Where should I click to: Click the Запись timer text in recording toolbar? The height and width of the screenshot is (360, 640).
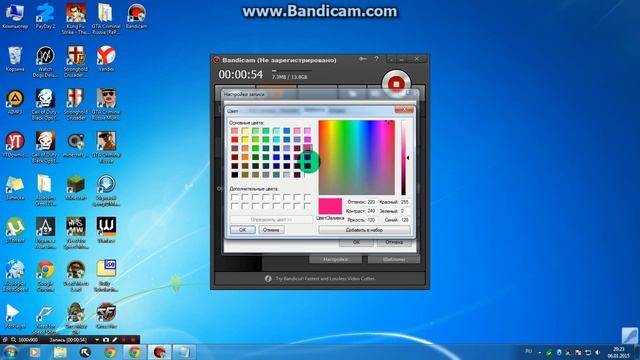[68, 340]
